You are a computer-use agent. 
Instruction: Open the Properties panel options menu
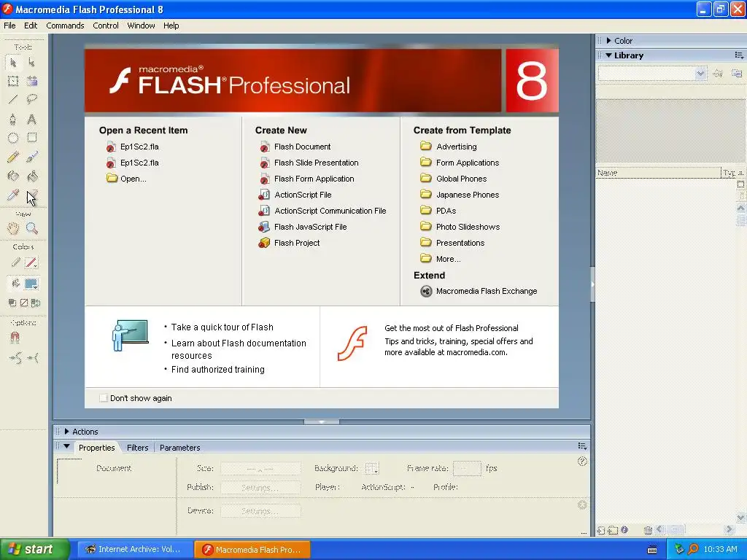click(582, 446)
